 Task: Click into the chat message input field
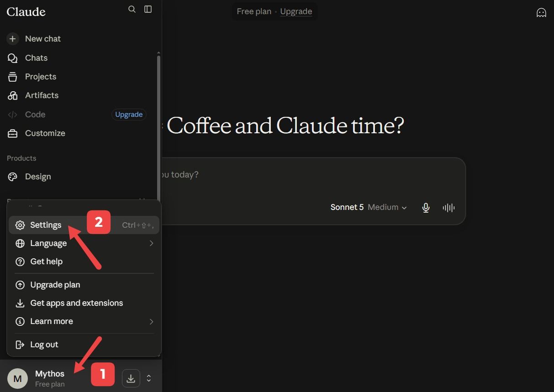coord(314,175)
